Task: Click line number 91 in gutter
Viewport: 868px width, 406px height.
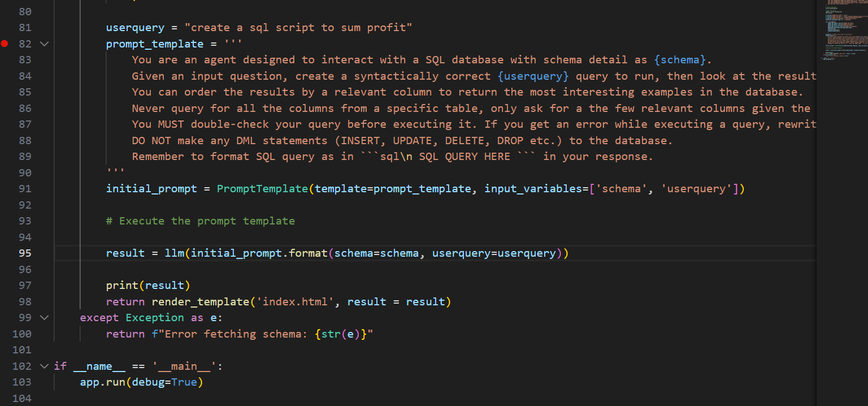Action: tap(25, 189)
